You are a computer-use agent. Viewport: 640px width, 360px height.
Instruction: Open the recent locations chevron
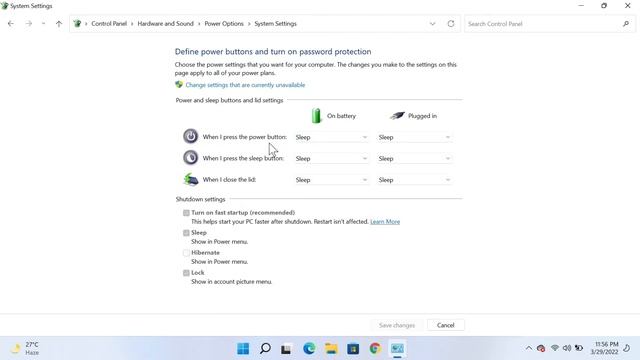43,24
